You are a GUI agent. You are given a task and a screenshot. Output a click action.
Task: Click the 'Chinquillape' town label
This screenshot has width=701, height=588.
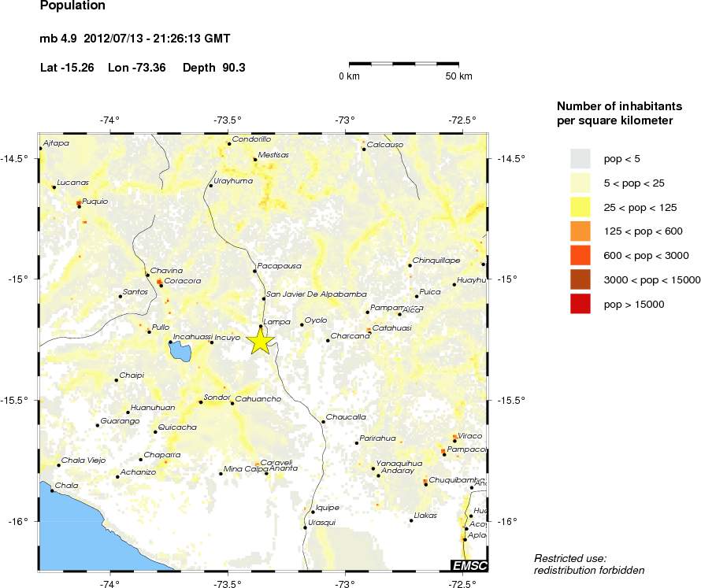(x=436, y=261)
